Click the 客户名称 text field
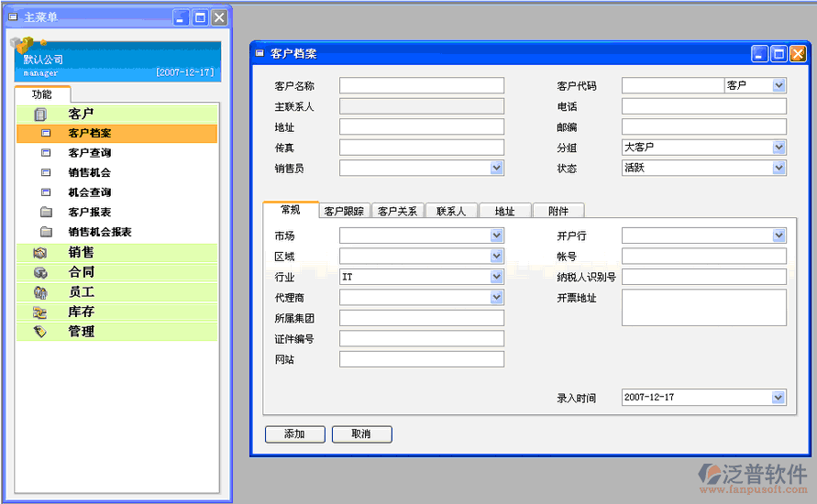The image size is (817, 504). pos(421,85)
